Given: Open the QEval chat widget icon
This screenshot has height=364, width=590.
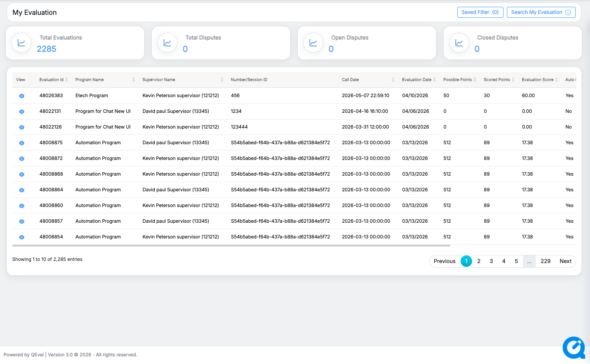Looking at the screenshot, I should point(573,348).
